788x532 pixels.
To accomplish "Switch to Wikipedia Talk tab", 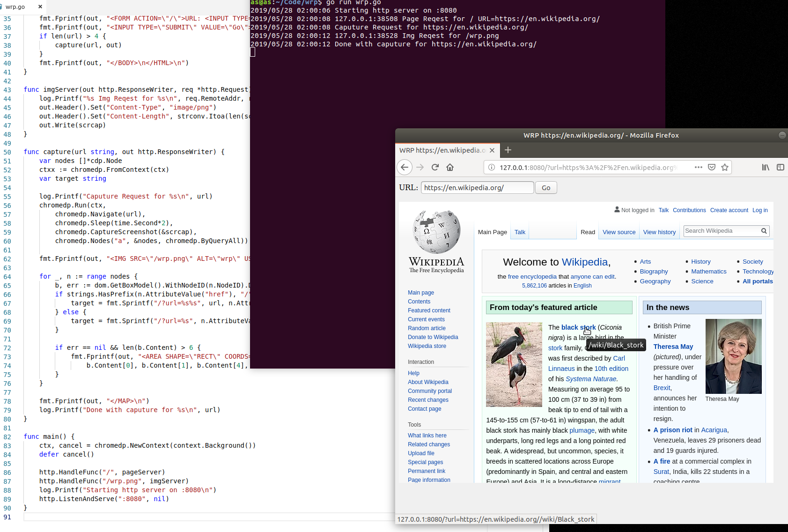I will [x=520, y=232].
